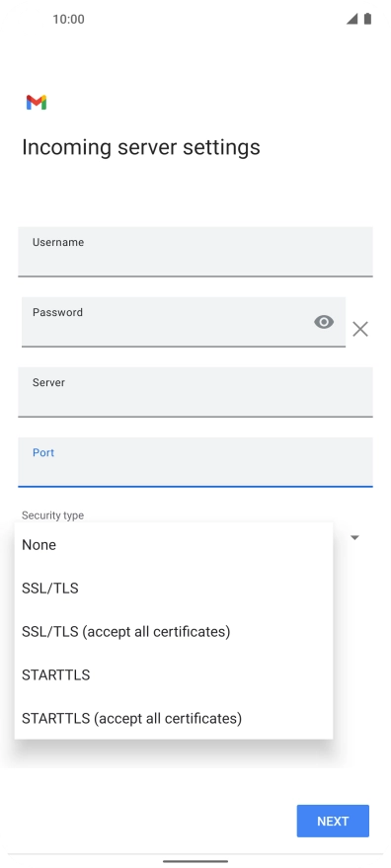391x868 pixels.
Task: Tap the NEXT button
Action: coord(333,821)
